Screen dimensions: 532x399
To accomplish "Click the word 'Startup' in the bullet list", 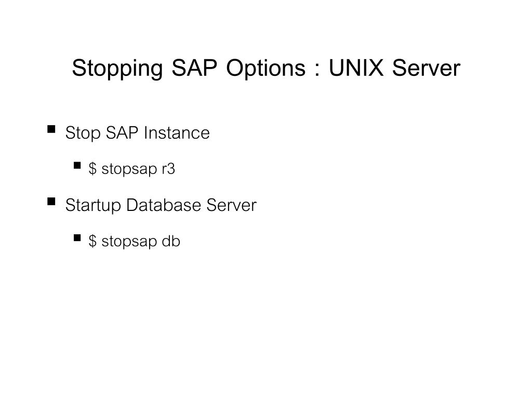I will point(93,206).
